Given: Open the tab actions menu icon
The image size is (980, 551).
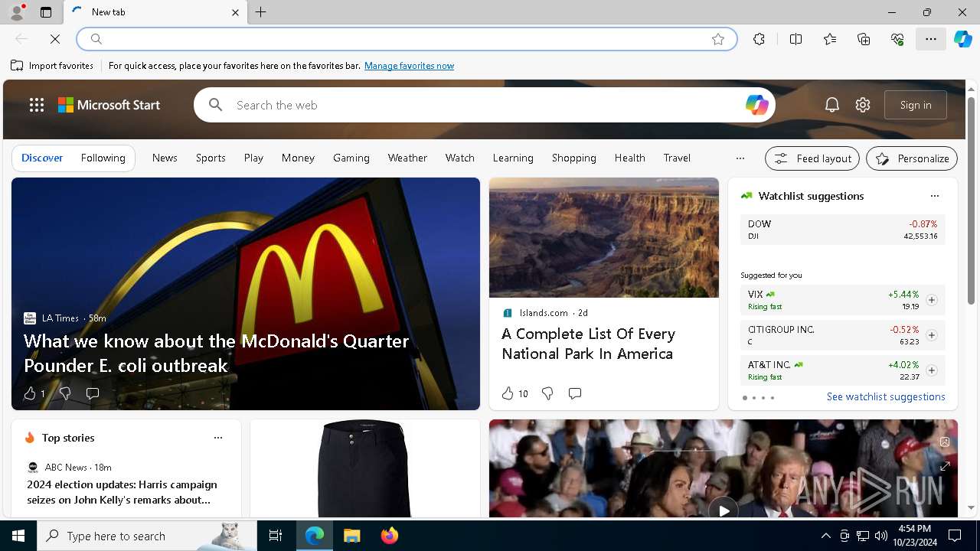Looking at the screenshot, I should pyautogui.click(x=46, y=12).
